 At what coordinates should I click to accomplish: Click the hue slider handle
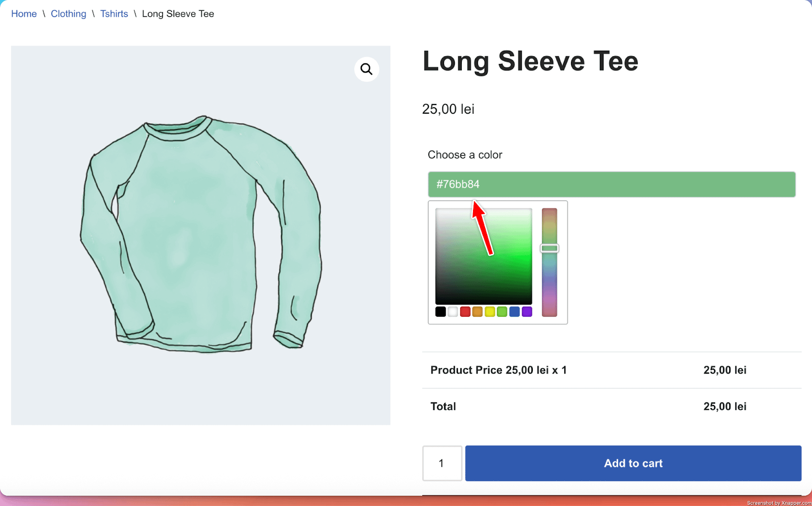(x=549, y=248)
